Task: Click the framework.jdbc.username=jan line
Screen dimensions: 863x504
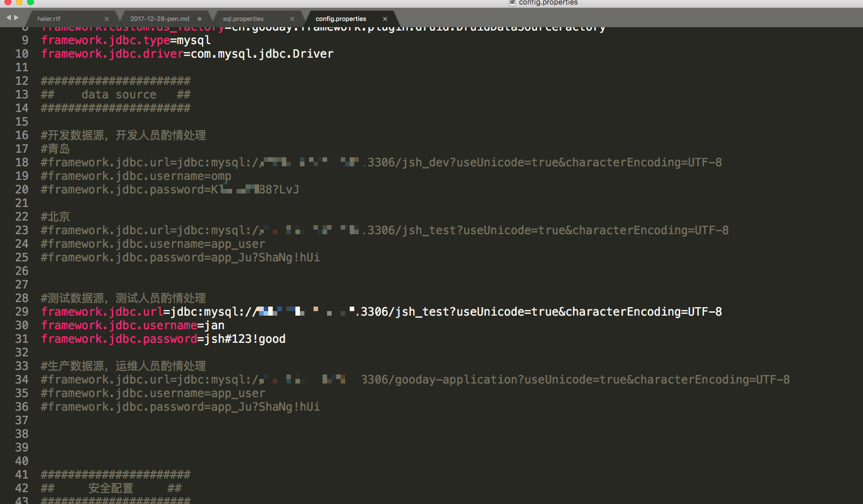Action: (132, 325)
